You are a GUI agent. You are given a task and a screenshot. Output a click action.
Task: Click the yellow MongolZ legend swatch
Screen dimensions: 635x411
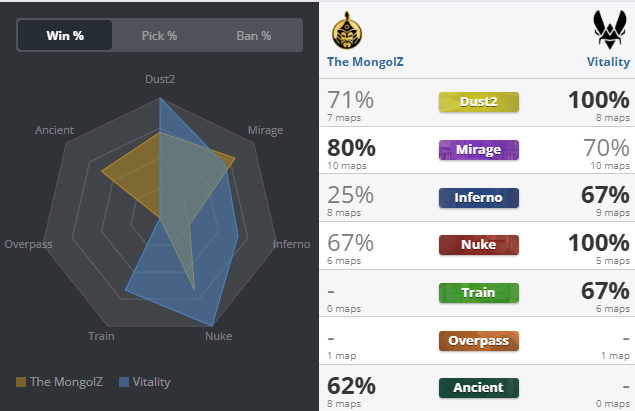pos(21,382)
